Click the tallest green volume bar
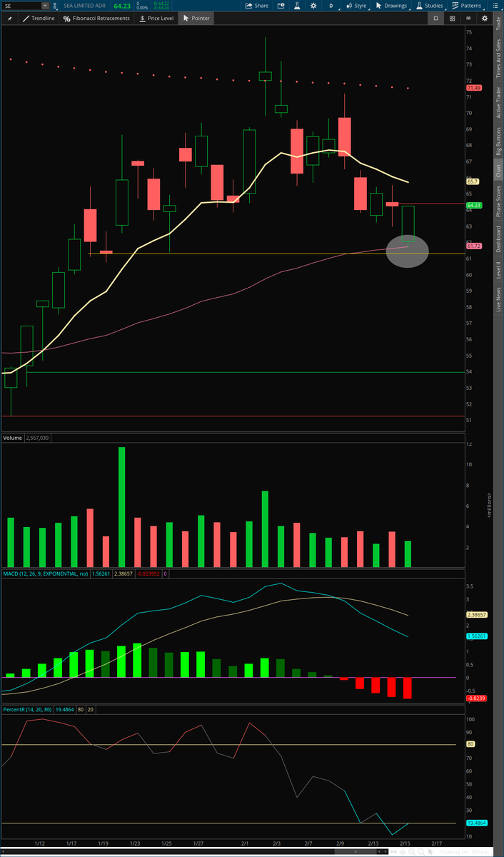The image size is (504, 857). [x=122, y=507]
